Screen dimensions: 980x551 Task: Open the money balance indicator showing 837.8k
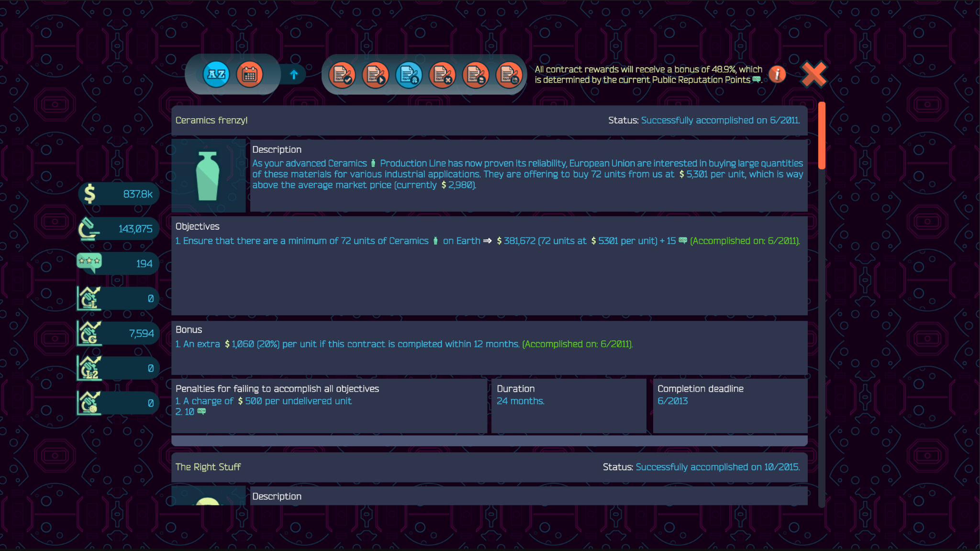(118, 194)
